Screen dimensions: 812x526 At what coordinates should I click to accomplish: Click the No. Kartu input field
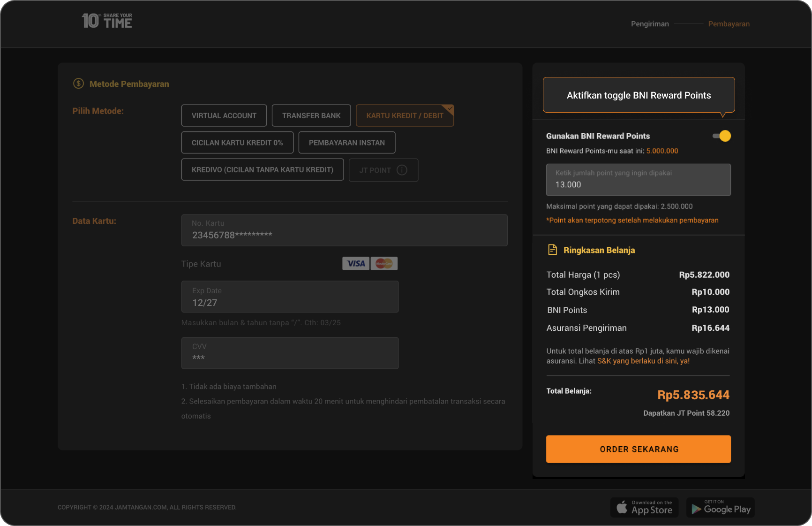click(x=344, y=230)
